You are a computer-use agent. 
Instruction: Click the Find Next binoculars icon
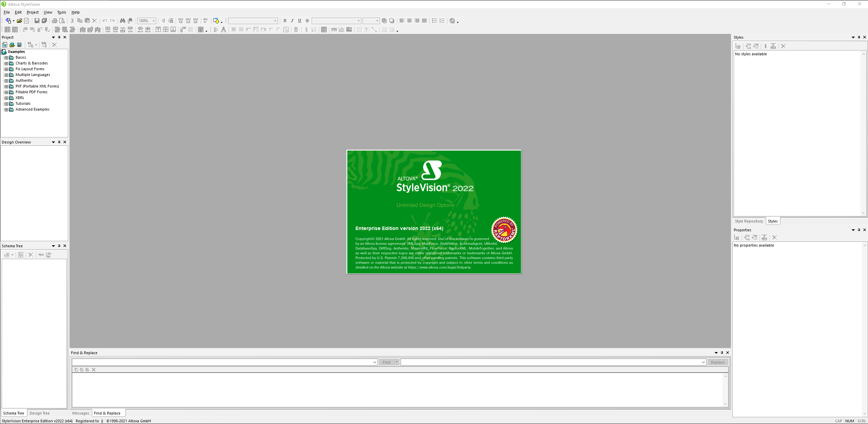coord(130,21)
